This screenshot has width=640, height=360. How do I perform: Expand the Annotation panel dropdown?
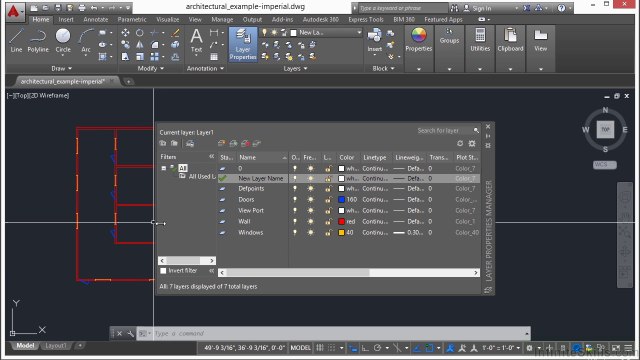[x=205, y=69]
